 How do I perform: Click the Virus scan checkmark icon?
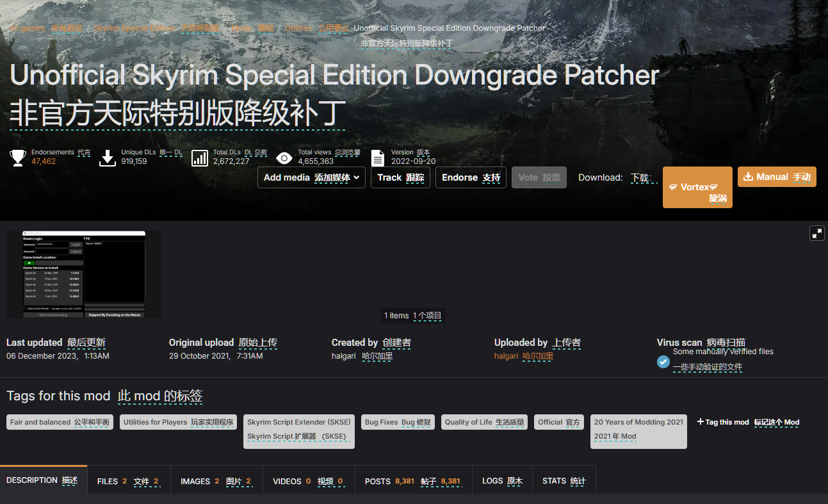point(663,362)
